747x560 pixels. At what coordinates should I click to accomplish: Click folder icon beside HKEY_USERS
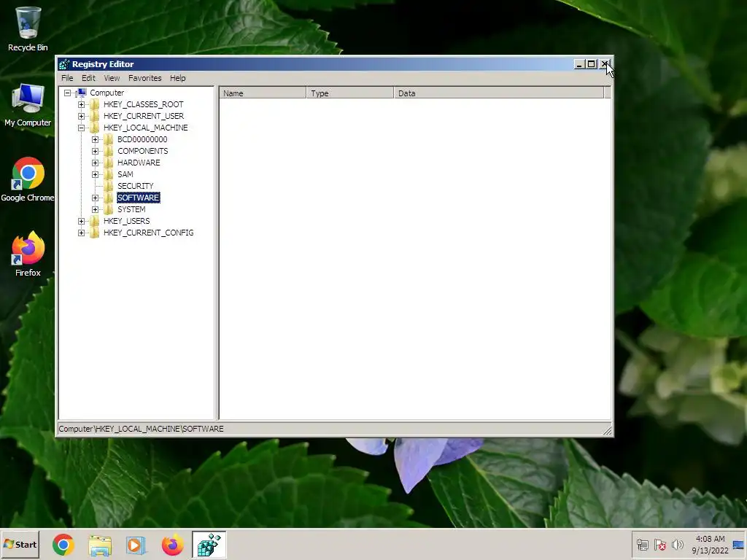click(x=94, y=221)
